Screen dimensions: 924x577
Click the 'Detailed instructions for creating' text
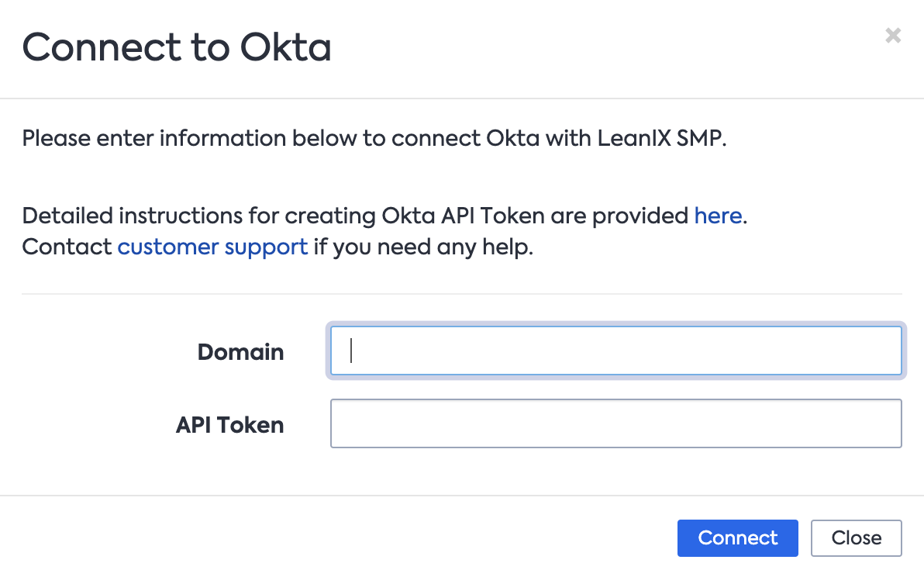pyautogui.click(x=198, y=216)
